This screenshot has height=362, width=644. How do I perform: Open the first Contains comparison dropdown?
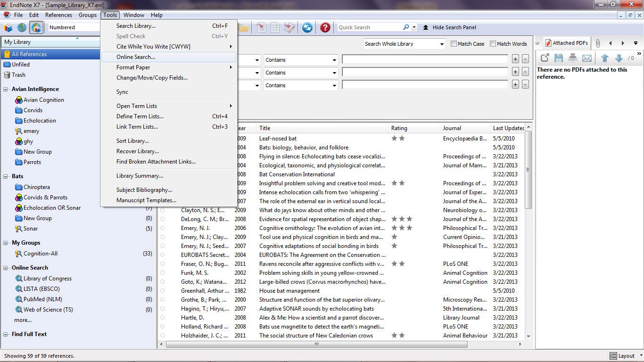click(x=301, y=60)
